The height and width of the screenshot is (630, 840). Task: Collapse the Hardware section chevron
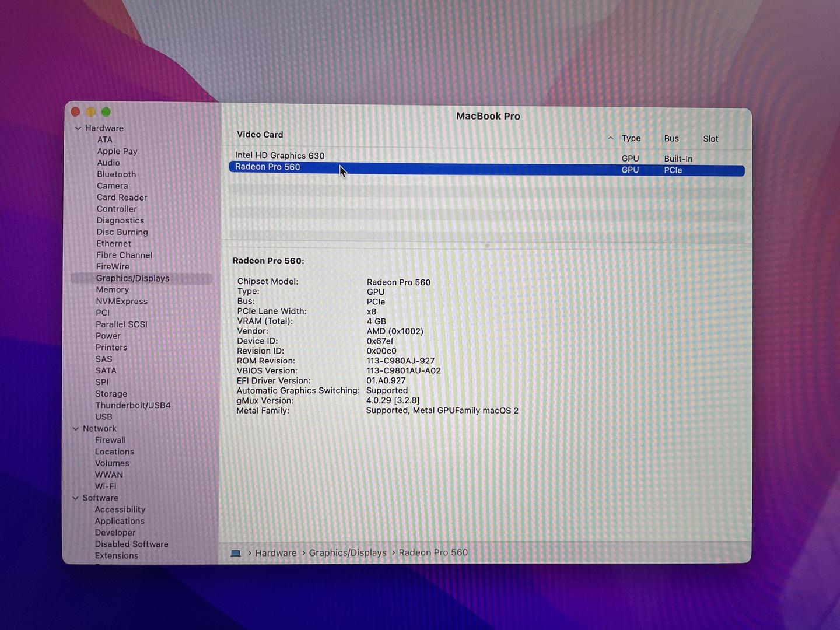click(x=78, y=128)
